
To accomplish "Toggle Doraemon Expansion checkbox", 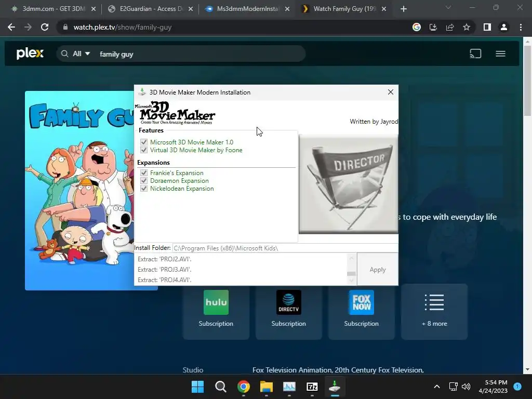I will [144, 180].
